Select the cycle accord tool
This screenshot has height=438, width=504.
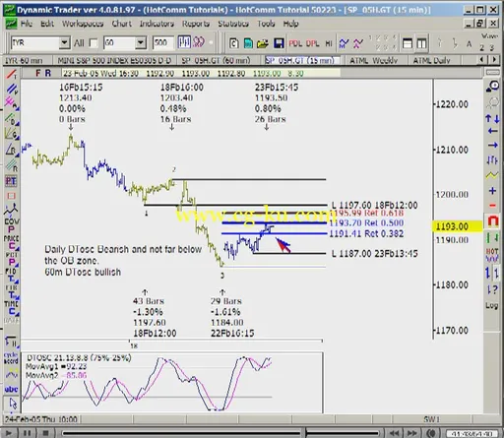[x=11, y=358]
